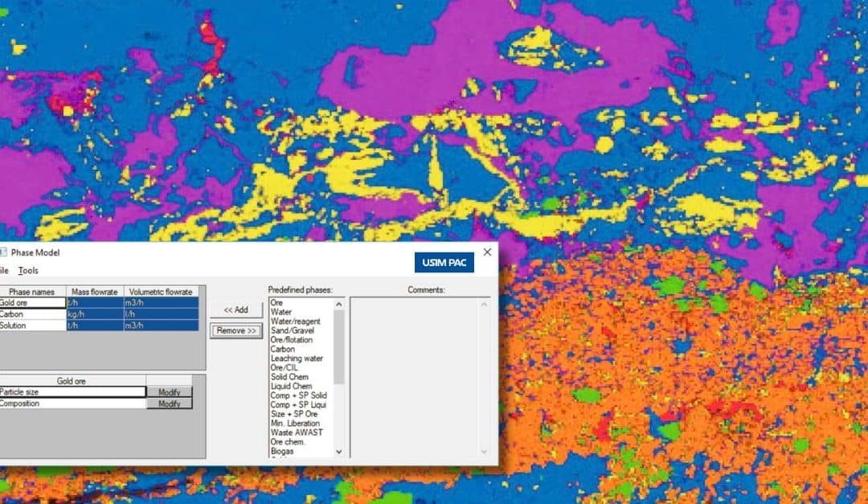Click the Solution m3/h volumetric cell

click(x=161, y=326)
